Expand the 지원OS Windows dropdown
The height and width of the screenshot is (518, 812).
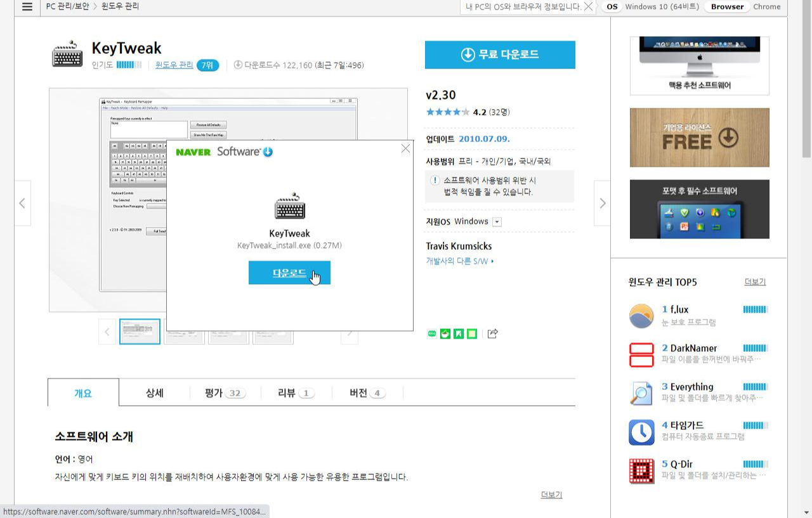497,222
